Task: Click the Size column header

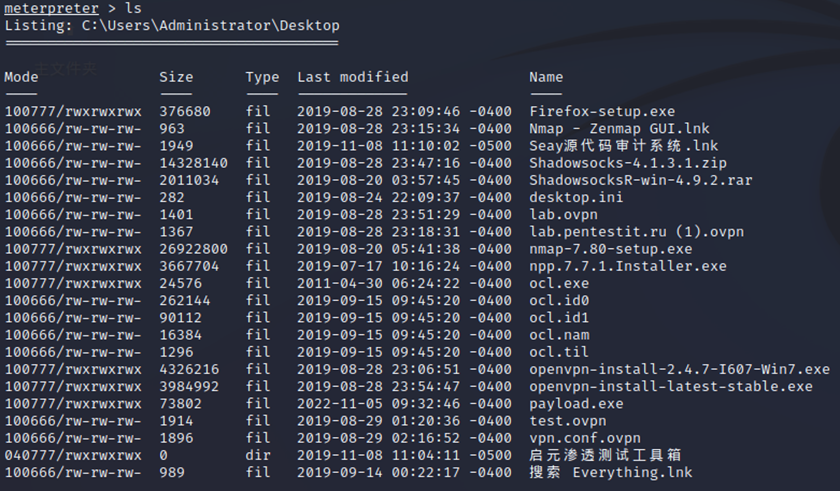Action: [176, 77]
